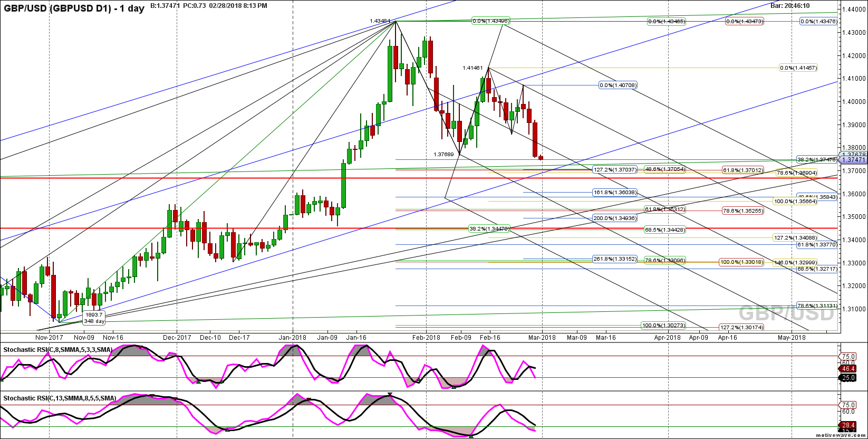
Task: Click the "161.8%(1.36038)" extension label
Action: [x=615, y=193]
